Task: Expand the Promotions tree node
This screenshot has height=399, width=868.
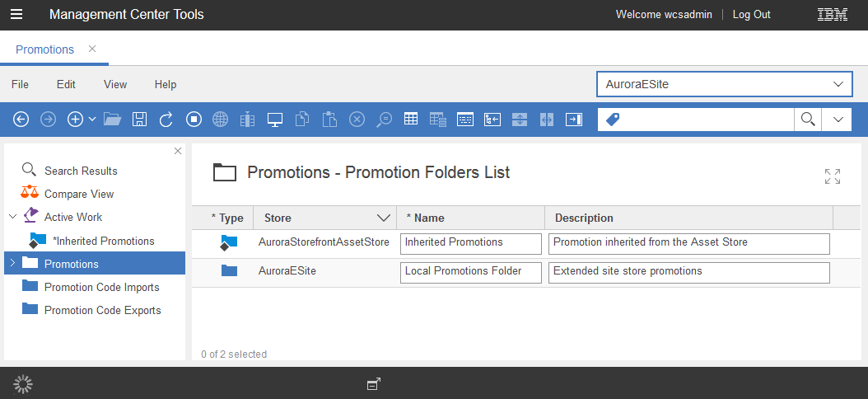Action: [x=12, y=263]
